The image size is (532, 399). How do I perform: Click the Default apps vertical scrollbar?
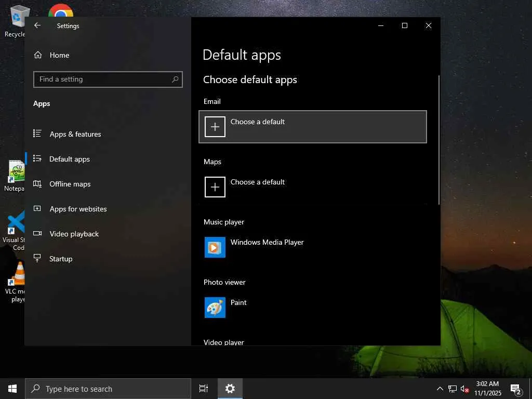coord(439,140)
